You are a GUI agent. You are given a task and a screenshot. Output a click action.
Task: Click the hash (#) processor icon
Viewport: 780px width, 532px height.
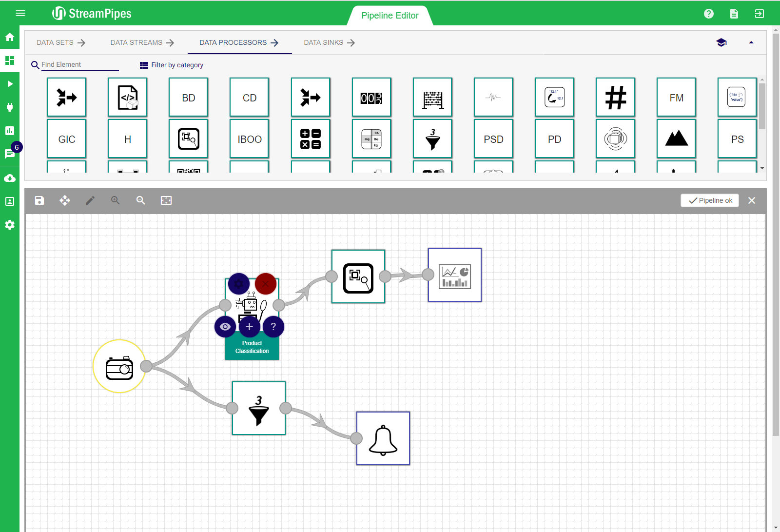pos(615,98)
